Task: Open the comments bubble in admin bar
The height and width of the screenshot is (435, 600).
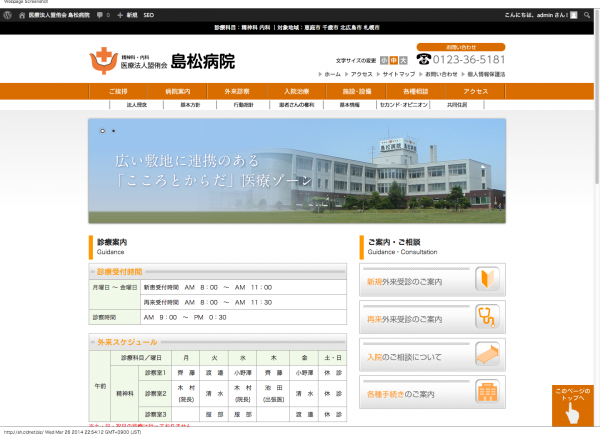Action: point(100,16)
